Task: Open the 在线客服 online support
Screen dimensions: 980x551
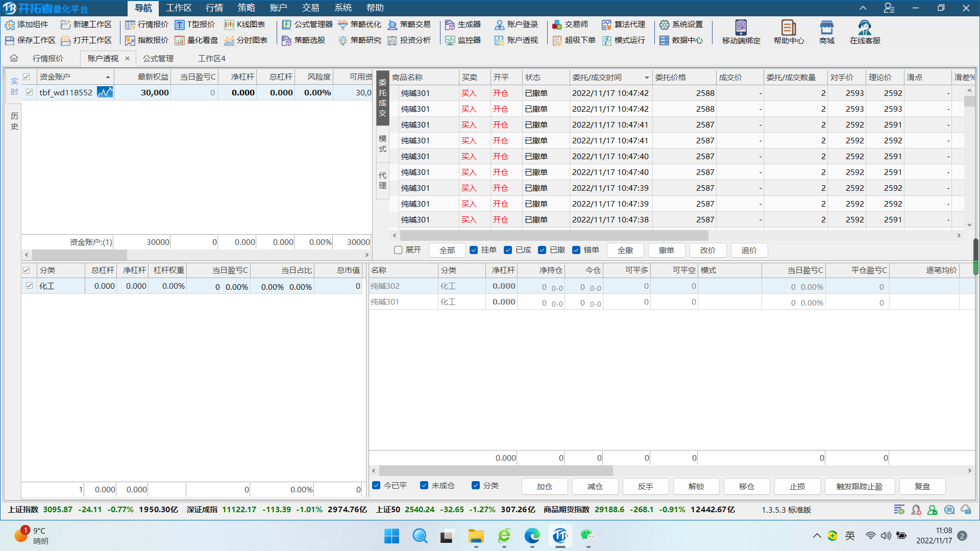Action: pos(865,32)
